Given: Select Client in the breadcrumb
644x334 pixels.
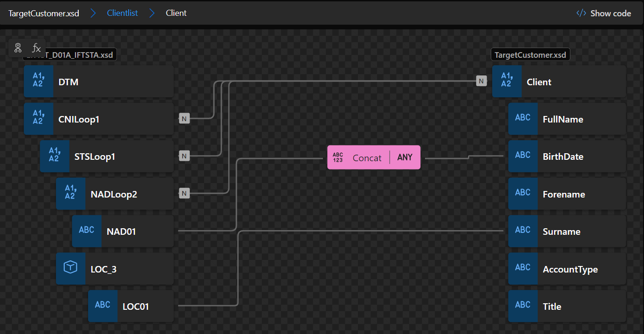Looking at the screenshot, I should (176, 13).
